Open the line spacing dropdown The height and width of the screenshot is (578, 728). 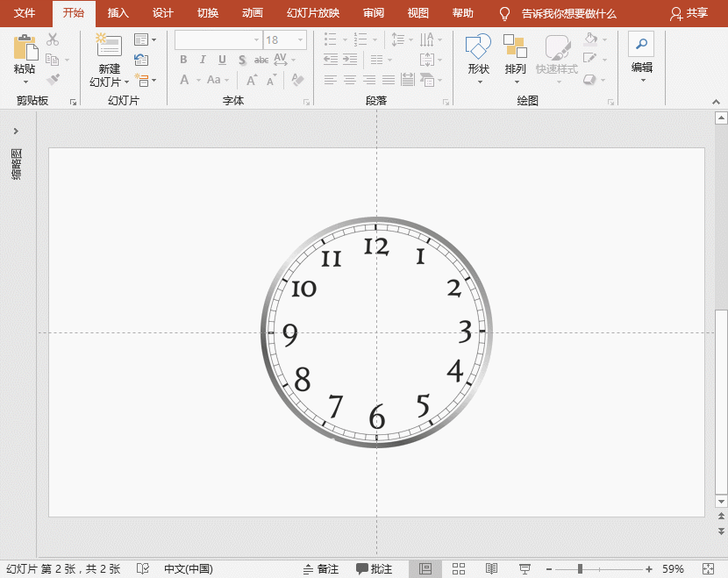(x=410, y=40)
